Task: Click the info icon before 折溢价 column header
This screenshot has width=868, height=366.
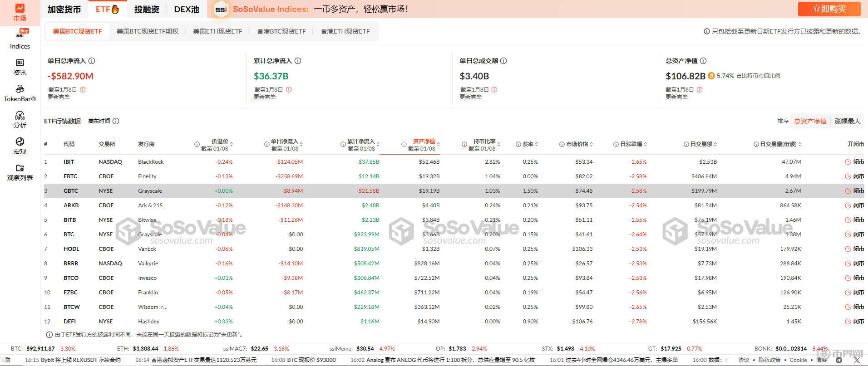Action: [x=197, y=144]
